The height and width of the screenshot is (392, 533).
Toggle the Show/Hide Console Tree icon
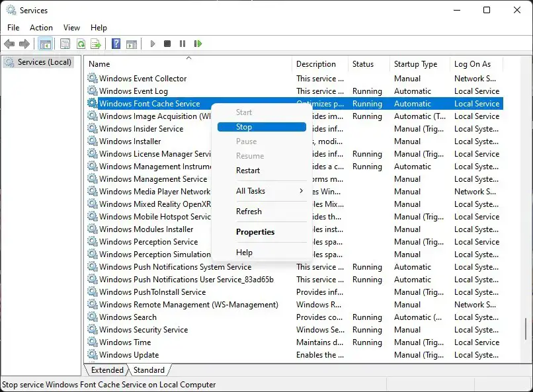(x=44, y=44)
